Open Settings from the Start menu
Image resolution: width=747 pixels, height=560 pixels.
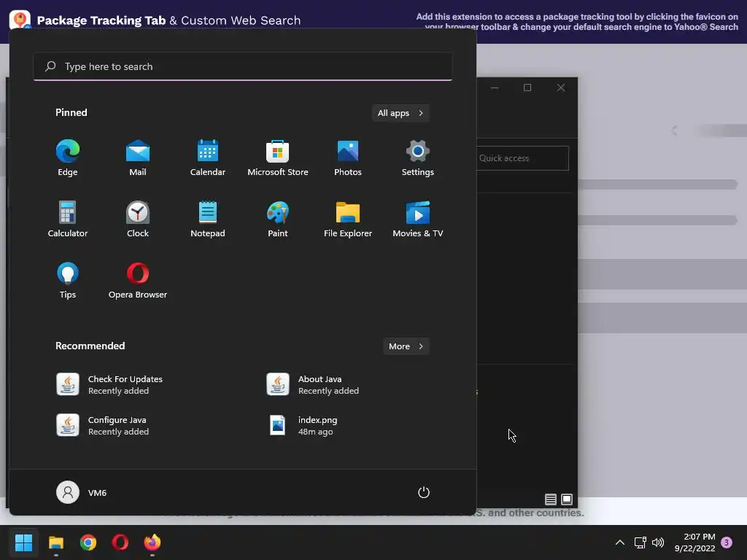pyautogui.click(x=418, y=158)
